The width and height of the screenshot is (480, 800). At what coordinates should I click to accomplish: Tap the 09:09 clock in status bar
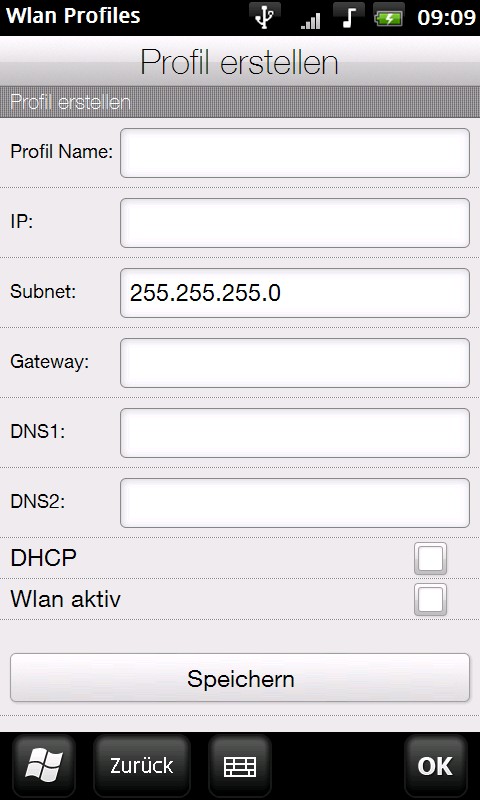pos(446,18)
